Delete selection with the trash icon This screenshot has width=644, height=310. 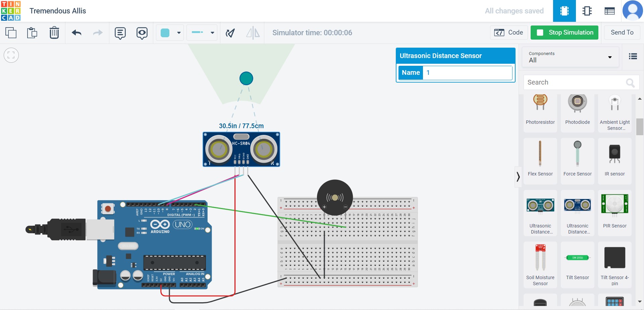click(54, 33)
